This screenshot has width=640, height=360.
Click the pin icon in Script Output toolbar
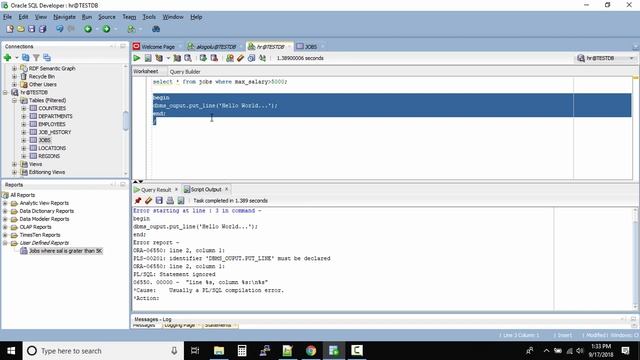pyautogui.click(x=138, y=200)
